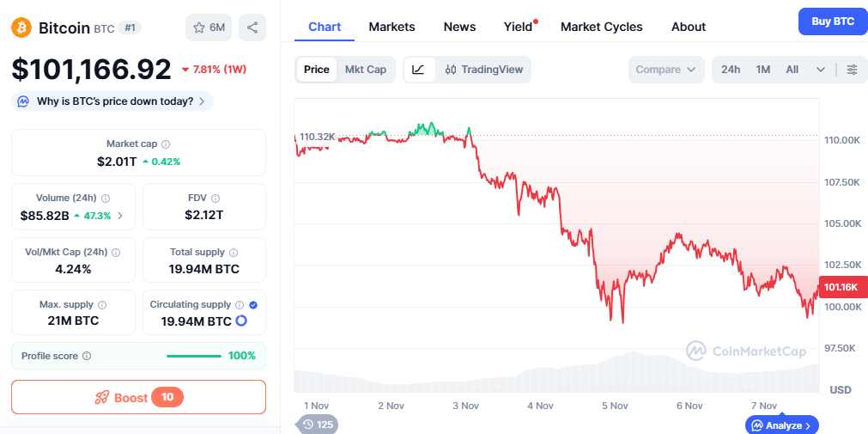Click the Buy BTC button

(x=832, y=21)
